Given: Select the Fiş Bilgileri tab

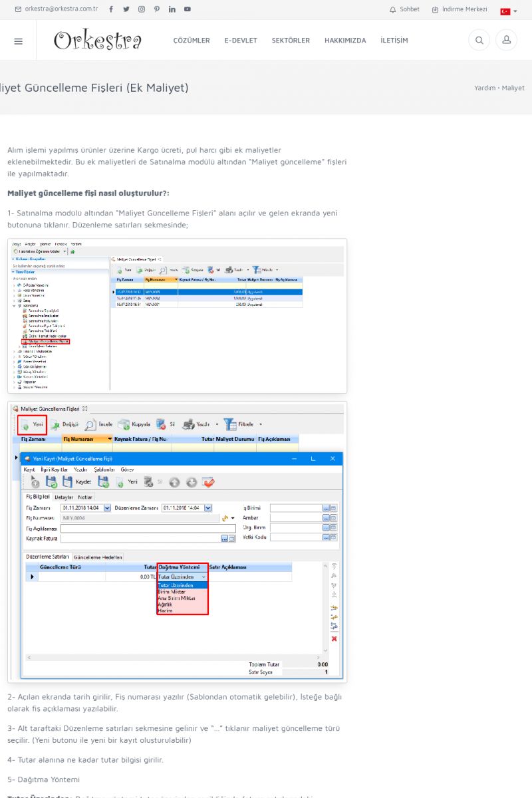Looking at the screenshot, I should [x=38, y=496].
